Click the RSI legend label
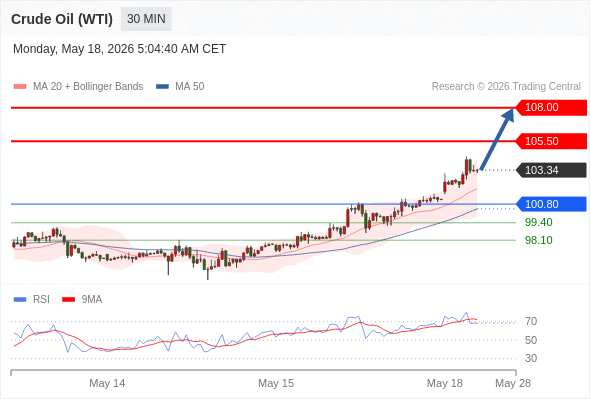The height and width of the screenshot is (400, 590). 41,300
